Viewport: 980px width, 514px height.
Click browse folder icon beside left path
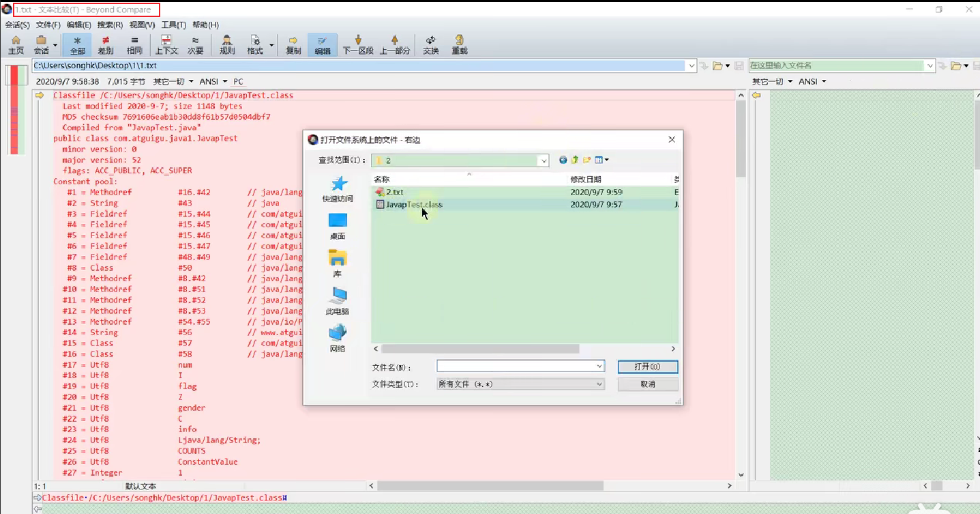click(717, 66)
